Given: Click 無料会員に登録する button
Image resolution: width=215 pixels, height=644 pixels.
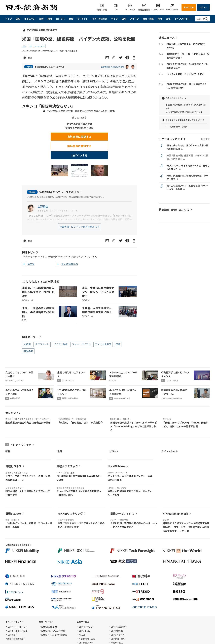Looking at the screenshot, I should [x=79, y=146].
